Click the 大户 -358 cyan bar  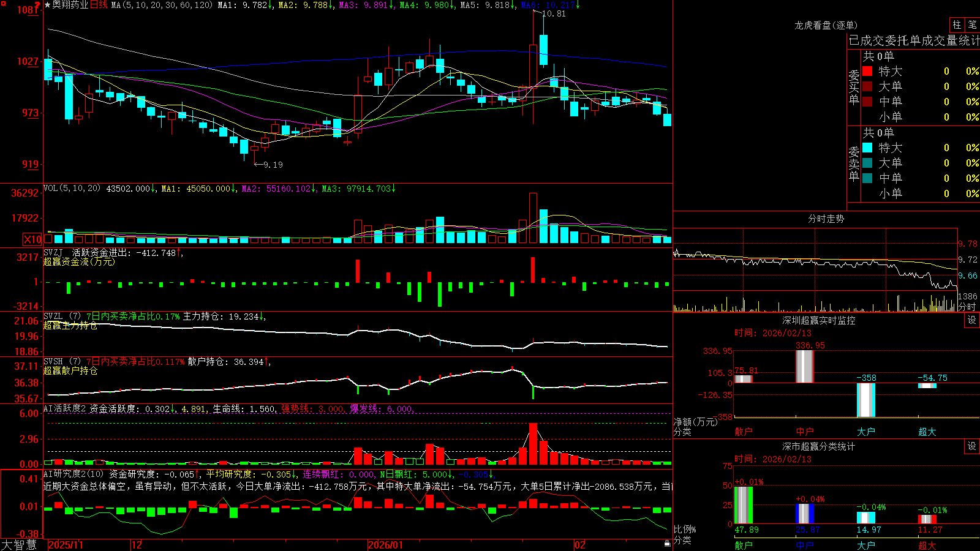tap(865, 400)
